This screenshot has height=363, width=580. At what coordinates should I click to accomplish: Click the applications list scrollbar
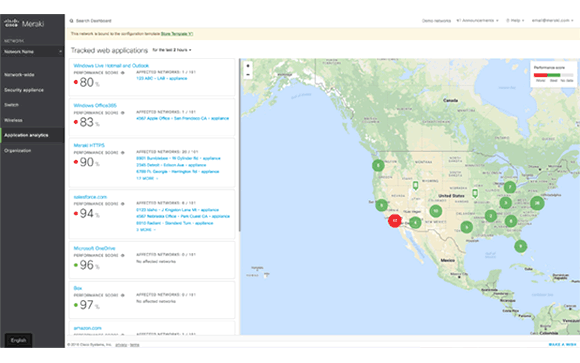239,145
